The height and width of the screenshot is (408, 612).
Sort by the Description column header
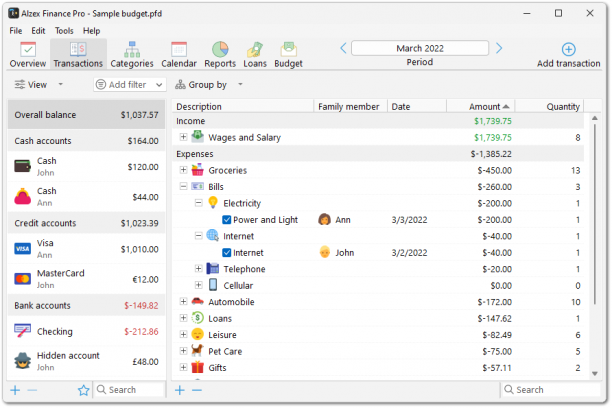pos(243,106)
